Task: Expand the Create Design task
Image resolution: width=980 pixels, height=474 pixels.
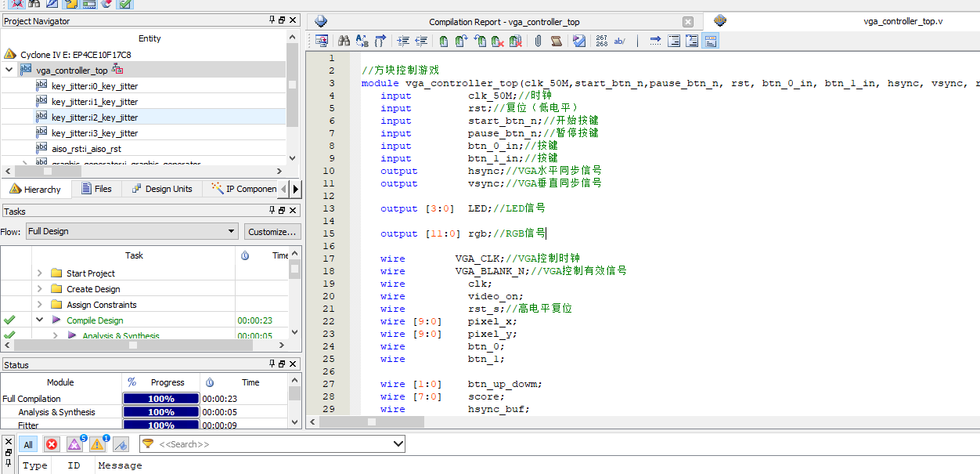Action: (40, 288)
